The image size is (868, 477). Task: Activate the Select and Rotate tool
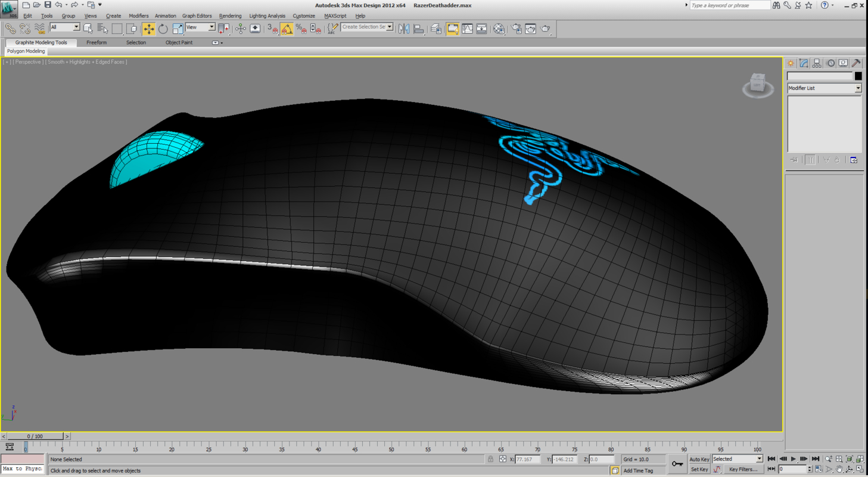pos(163,27)
